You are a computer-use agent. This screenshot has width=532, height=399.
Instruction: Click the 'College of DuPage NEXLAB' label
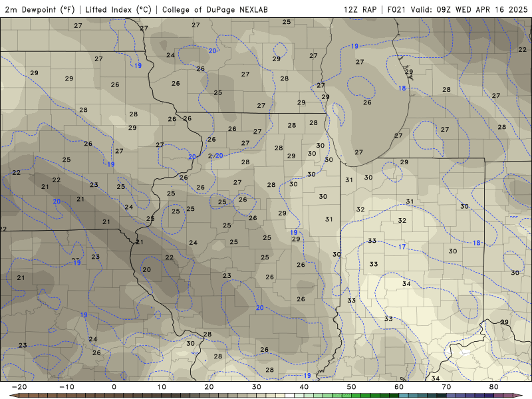pyautogui.click(x=215, y=9)
